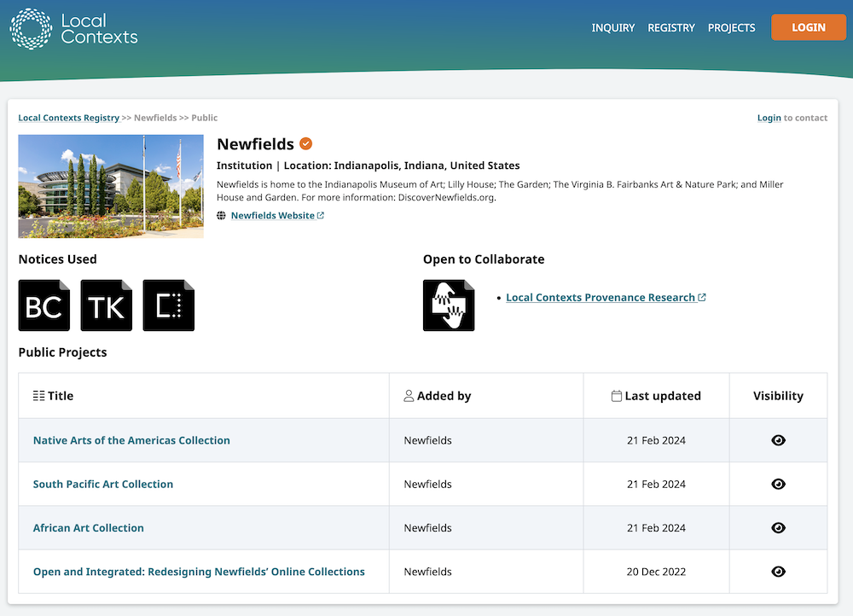
Task: Toggle visibility eye for African Art Collection
Action: coord(778,528)
